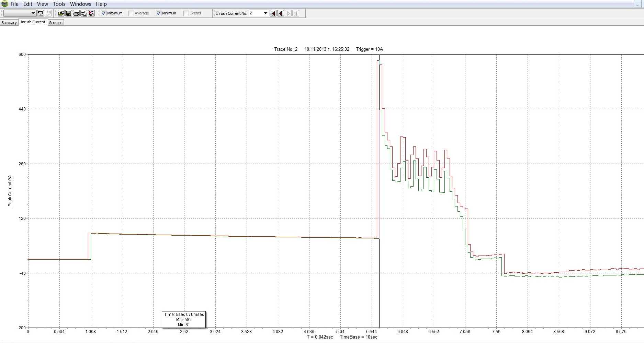Switch to the Screens tab
Viewport: 644px width, 343px height.
(x=56, y=23)
